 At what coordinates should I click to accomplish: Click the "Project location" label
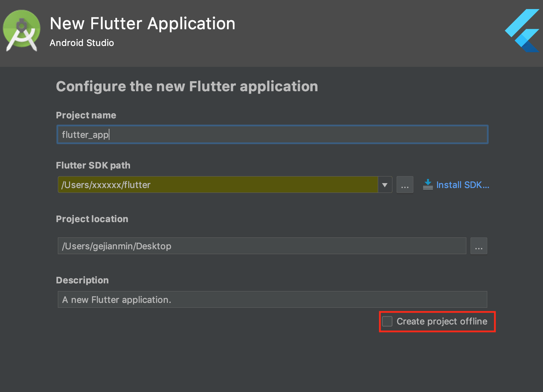point(92,219)
